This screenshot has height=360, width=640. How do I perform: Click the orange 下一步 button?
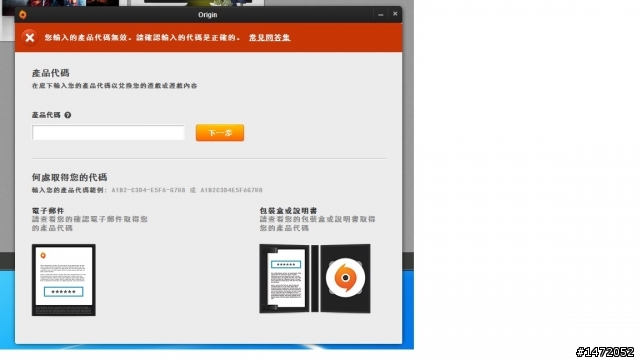click(x=220, y=133)
